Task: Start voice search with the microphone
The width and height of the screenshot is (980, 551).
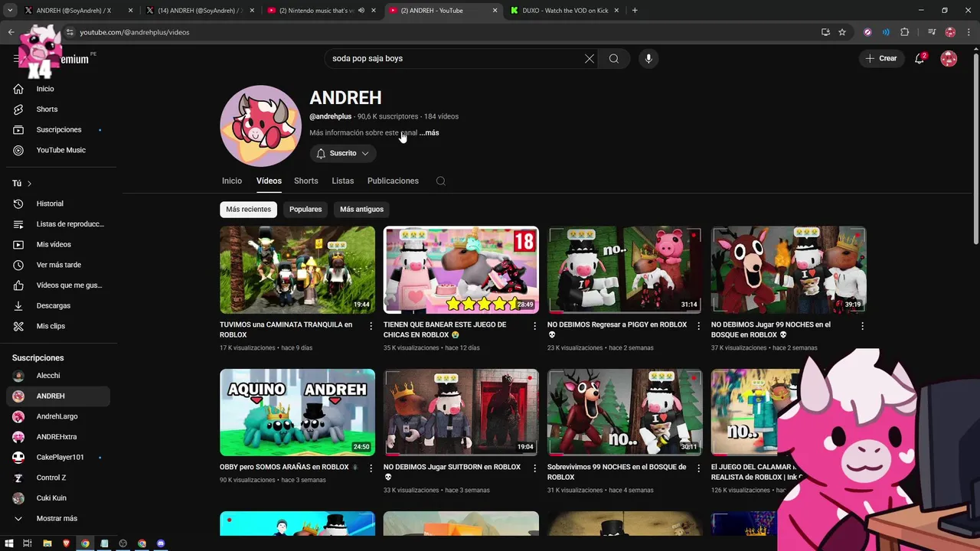Action: click(x=648, y=59)
